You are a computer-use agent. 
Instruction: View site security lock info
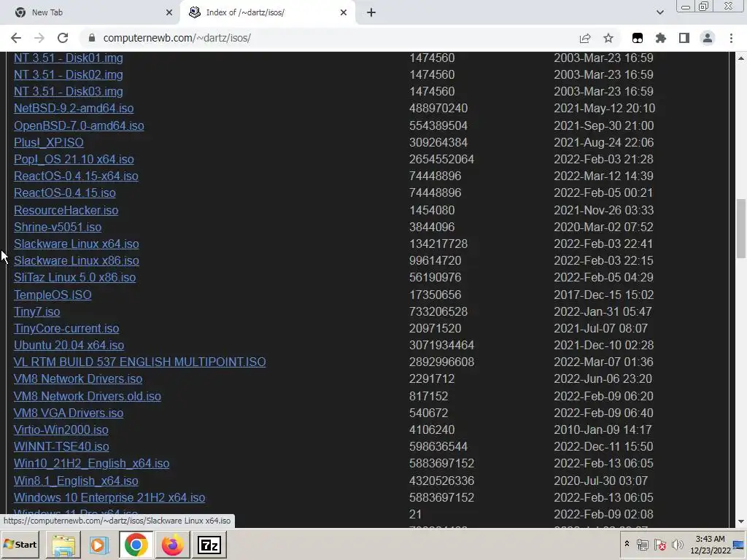[92, 38]
